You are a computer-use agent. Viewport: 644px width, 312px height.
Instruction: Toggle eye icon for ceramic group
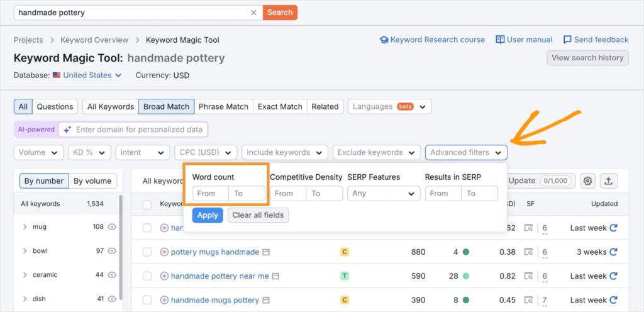point(112,275)
